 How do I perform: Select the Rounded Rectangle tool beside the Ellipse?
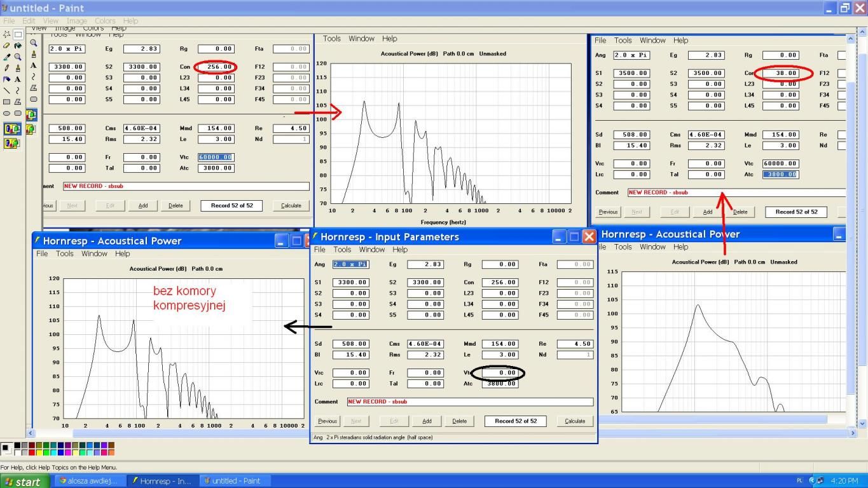point(18,112)
